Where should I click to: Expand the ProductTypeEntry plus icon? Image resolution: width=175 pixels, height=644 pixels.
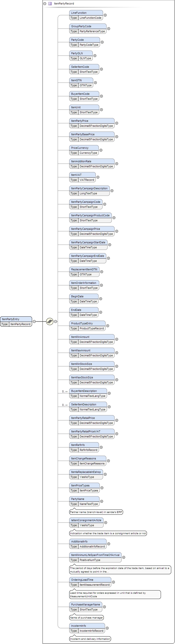pyautogui.click(x=108, y=326)
